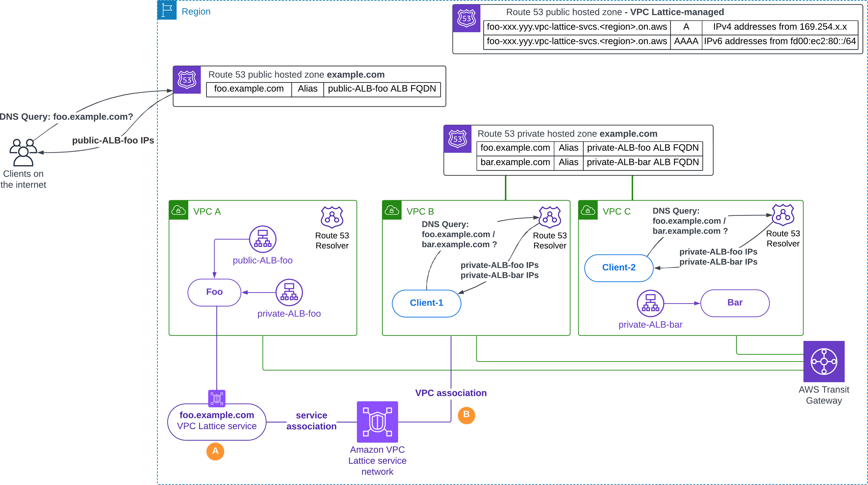The width and height of the screenshot is (868, 485).
Task: Click Route 53 icon of VPC Lattice-managed zone
Action: coord(466,19)
